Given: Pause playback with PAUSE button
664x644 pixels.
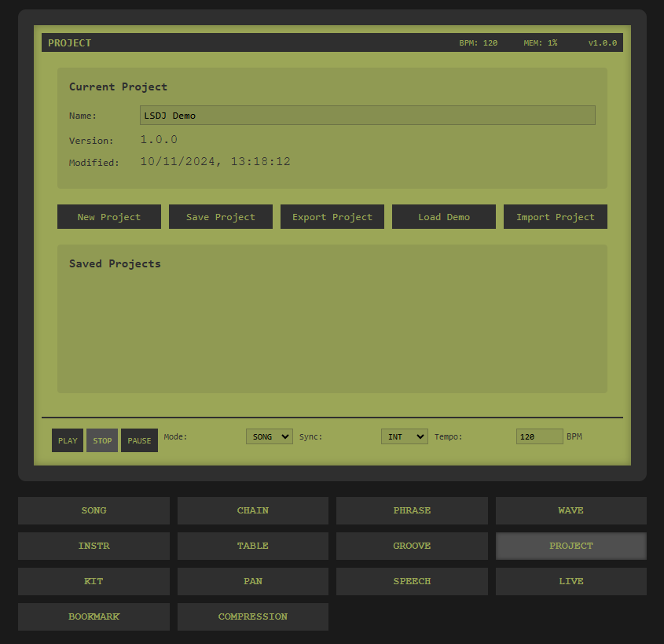Looking at the screenshot, I should pos(139,440).
